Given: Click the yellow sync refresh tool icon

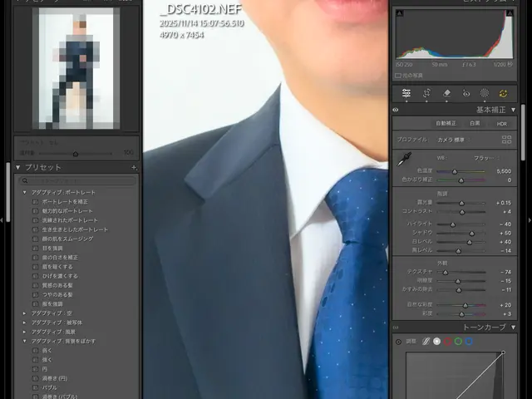Looking at the screenshot, I should point(504,93).
